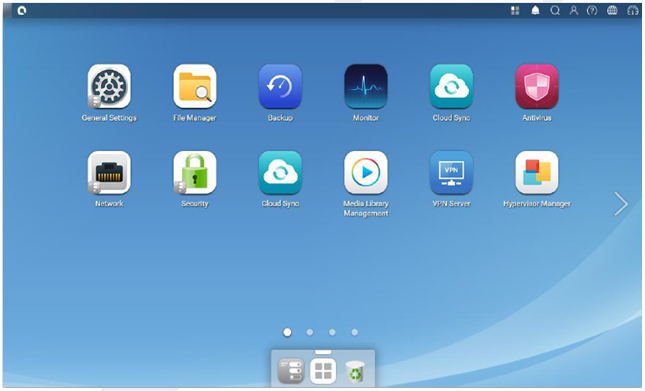Select the fourth page indicator dot

pos(355,332)
